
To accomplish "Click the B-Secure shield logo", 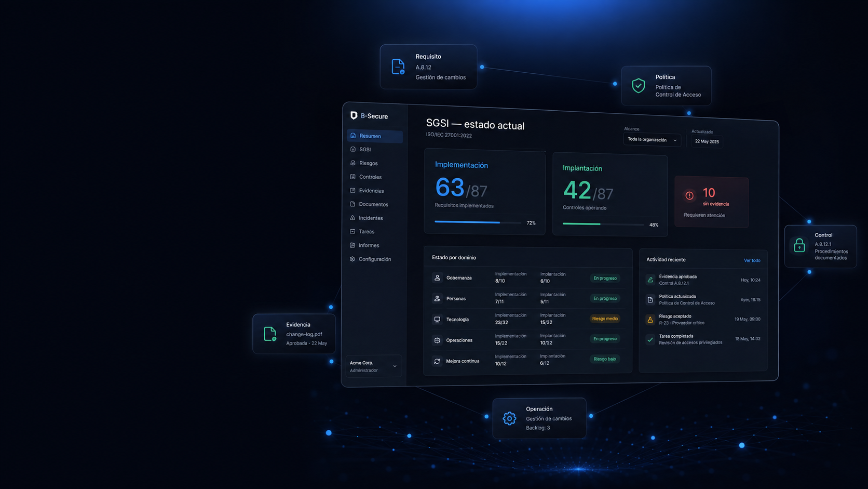I will pyautogui.click(x=354, y=115).
